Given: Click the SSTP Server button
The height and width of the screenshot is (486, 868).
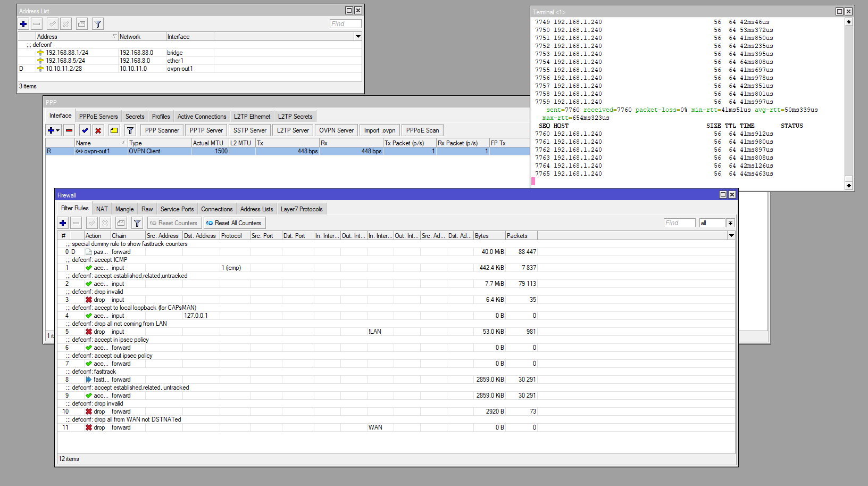Looking at the screenshot, I should click(x=250, y=130).
